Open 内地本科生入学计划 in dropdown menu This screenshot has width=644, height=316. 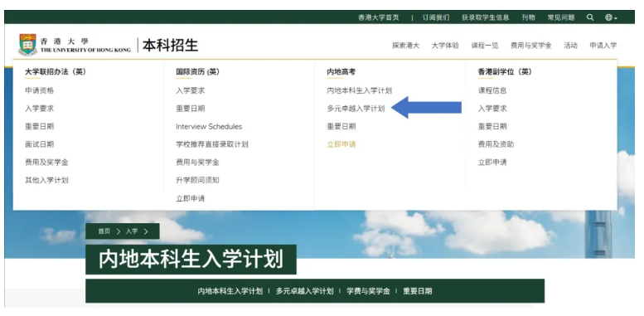[x=360, y=90]
